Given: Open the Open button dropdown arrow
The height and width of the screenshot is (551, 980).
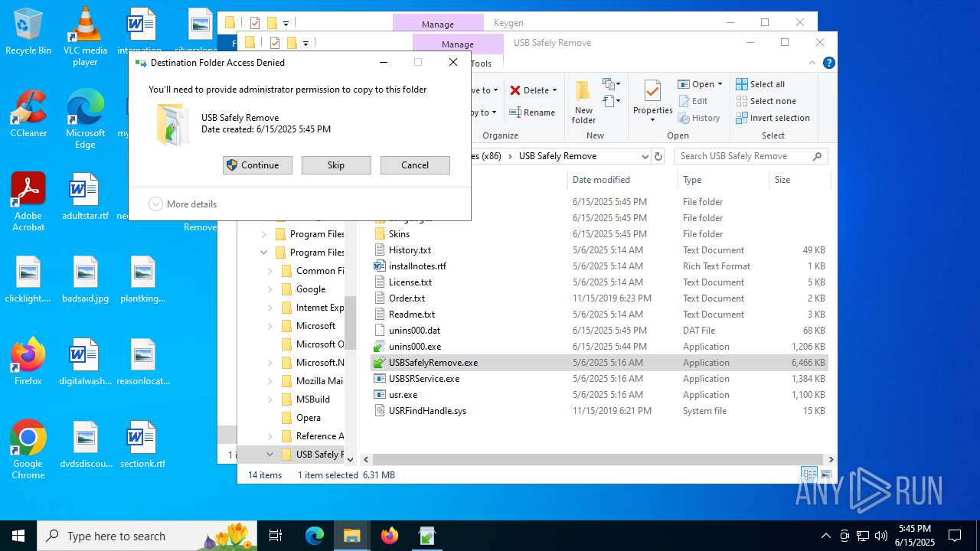Looking at the screenshot, I should 720,84.
